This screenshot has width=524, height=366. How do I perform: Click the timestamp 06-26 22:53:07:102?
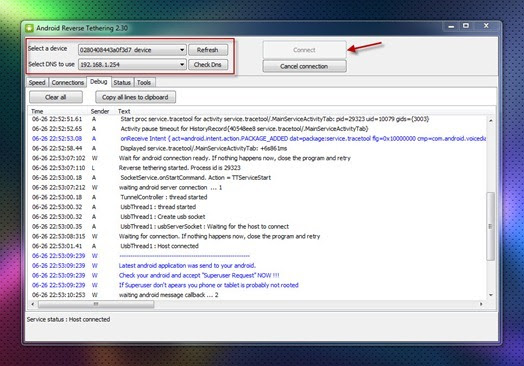pos(58,158)
